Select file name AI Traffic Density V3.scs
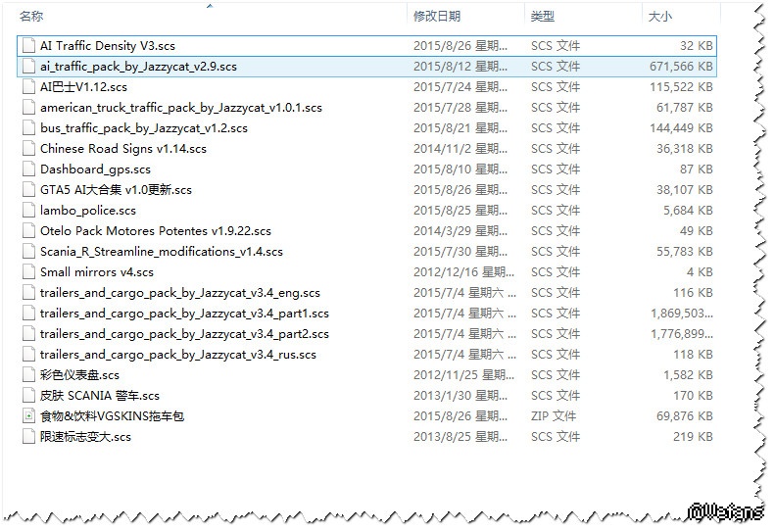Screen dimensions: 775x532 pyautogui.click(x=108, y=46)
